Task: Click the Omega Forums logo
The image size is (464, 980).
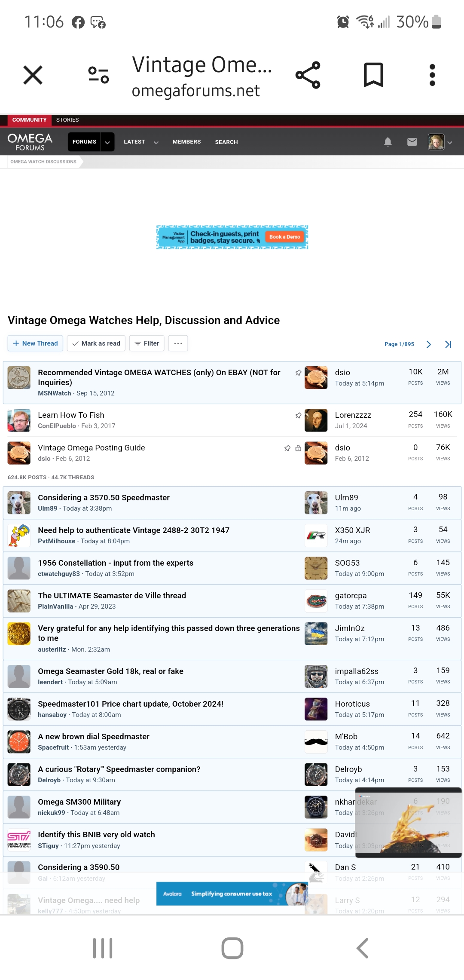Action: (x=30, y=142)
